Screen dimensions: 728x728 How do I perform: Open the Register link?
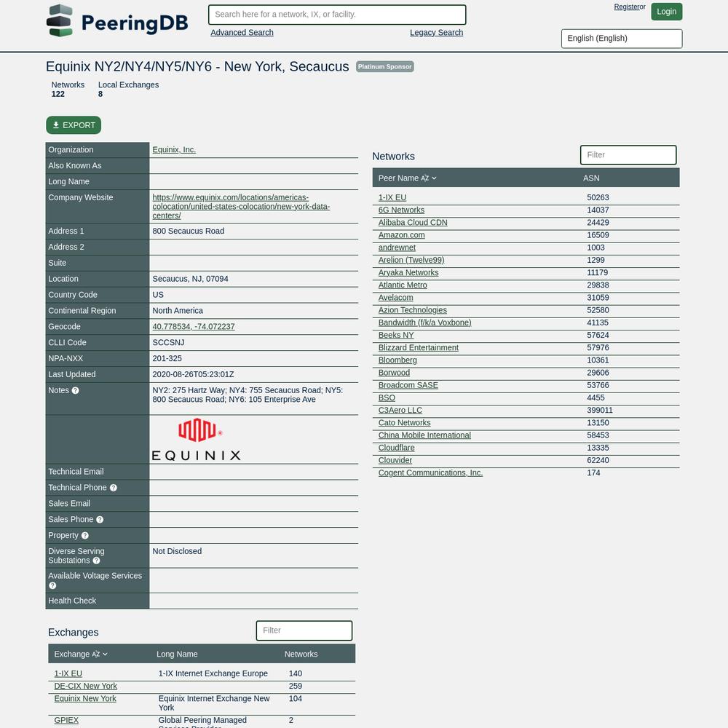[x=626, y=7]
